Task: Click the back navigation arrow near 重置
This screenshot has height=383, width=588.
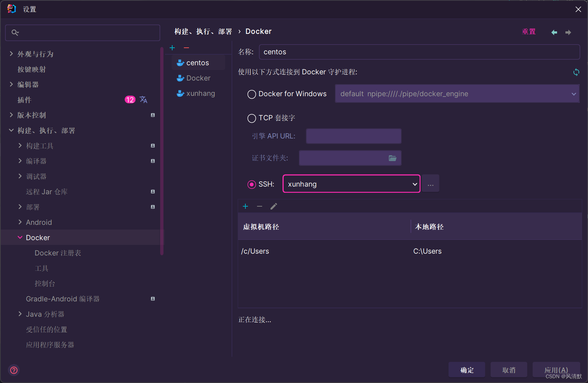Action: [554, 32]
